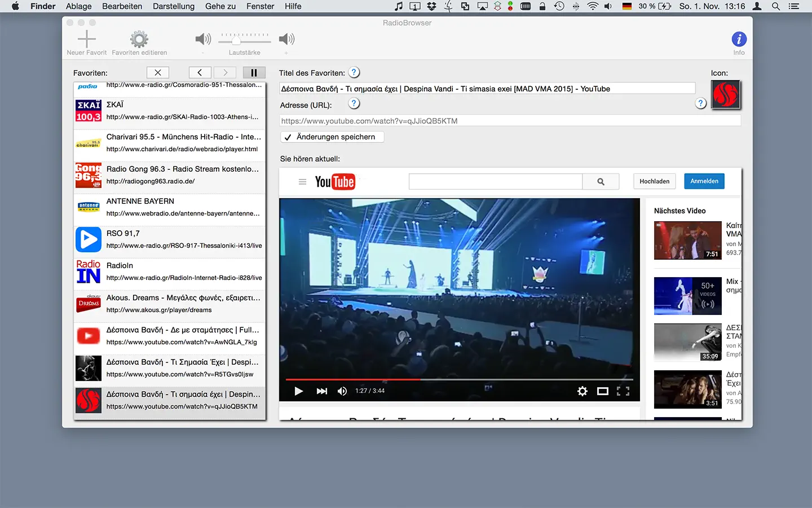Viewport: 812px width, 508px height.
Task: Enter fullscreen in the YouTube player
Action: [x=623, y=391]
